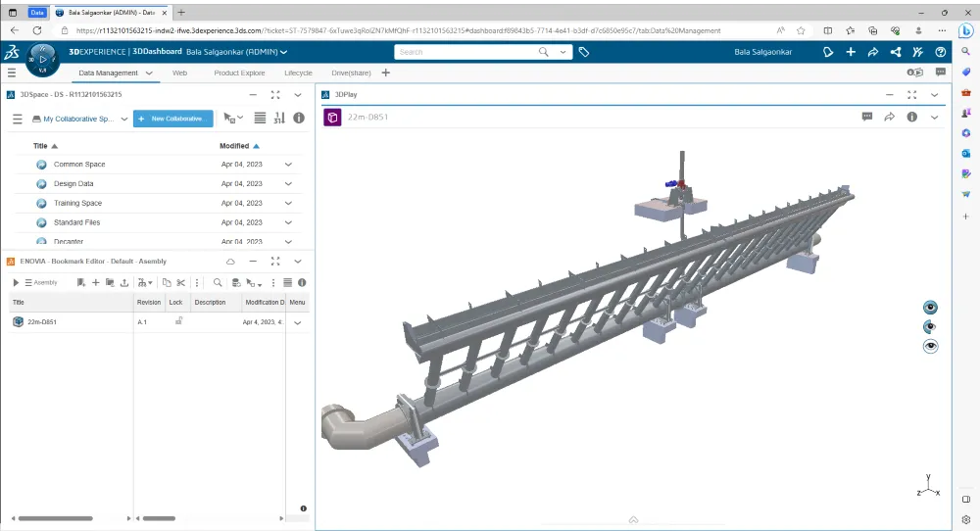The height and width of the screenshot is (531, 980).
Task: Click the search magnifier in Bookmark Editor toolbar
Action: [x=218, y=282]
